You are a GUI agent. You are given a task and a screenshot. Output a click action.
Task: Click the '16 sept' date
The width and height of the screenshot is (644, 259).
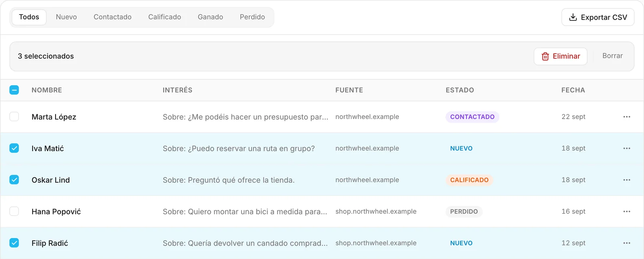pyautogui.click(x=574, y=212)
